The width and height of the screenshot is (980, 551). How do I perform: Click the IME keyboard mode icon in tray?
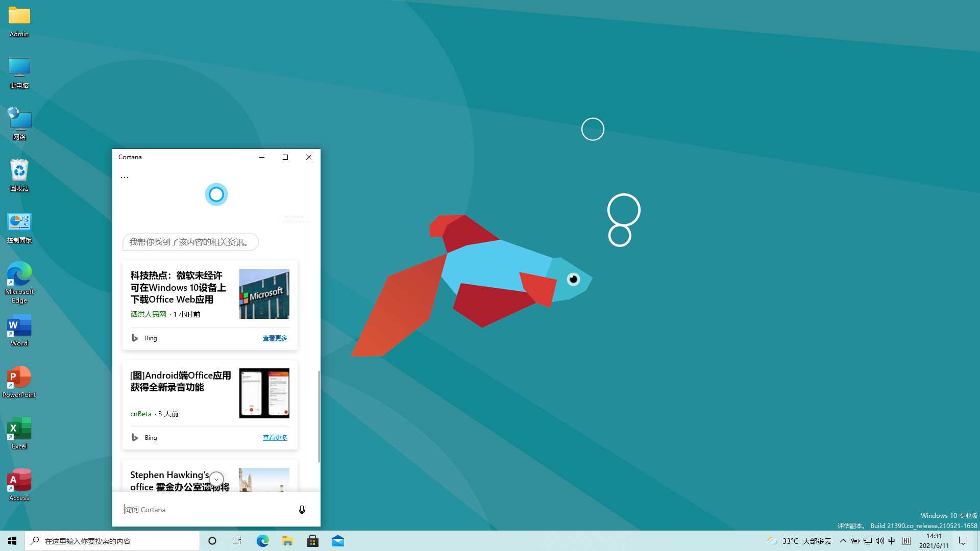pos(906,541)
